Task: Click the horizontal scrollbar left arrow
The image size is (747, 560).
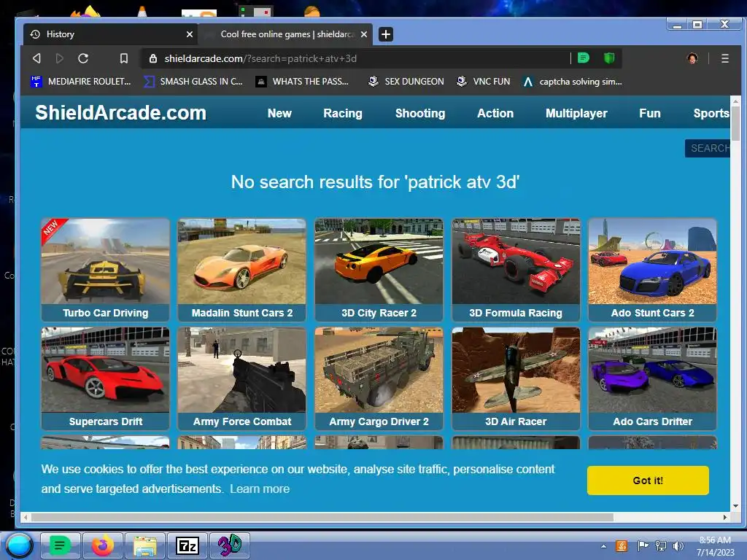Action: (x=26, y=517)
